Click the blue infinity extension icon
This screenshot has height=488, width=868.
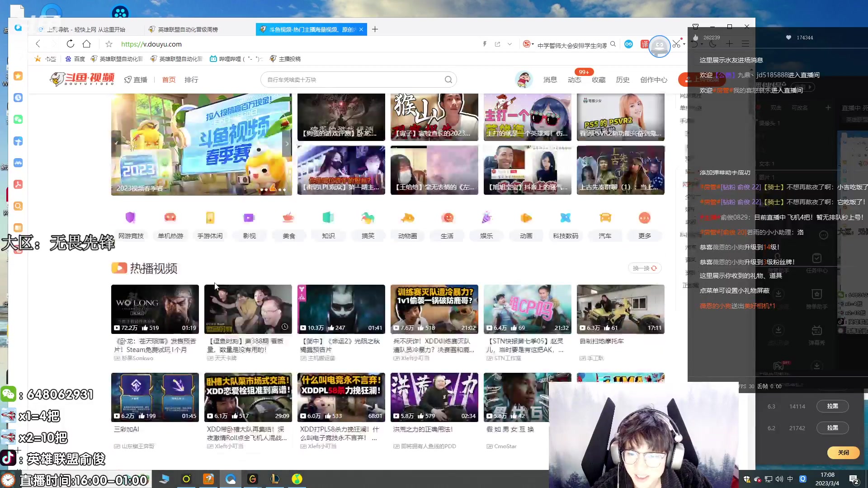(x=628, y=44)
